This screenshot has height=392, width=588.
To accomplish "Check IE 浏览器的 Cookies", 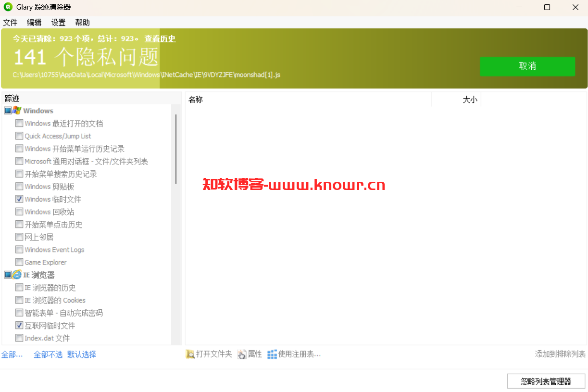I will pyautogui.click(x=19, y=300).
